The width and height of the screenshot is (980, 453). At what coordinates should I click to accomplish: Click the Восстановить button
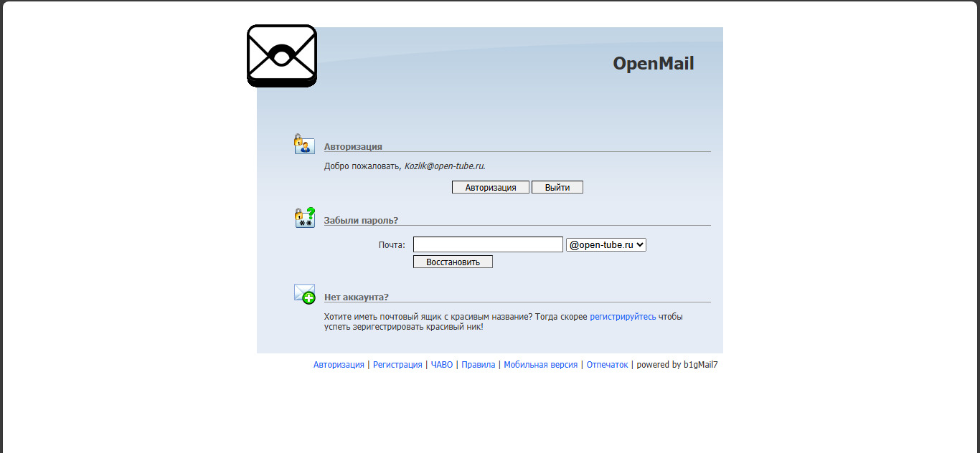coord(453,262)
